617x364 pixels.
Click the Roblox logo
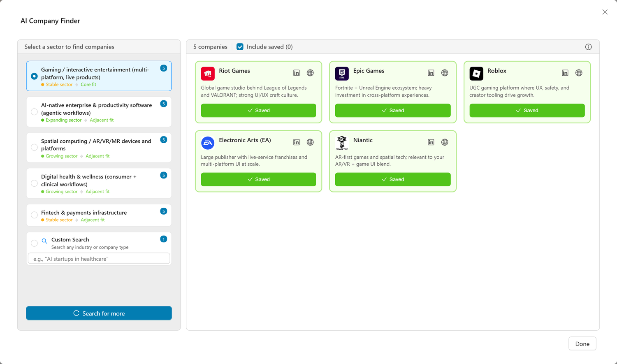[x=476, y=74]
